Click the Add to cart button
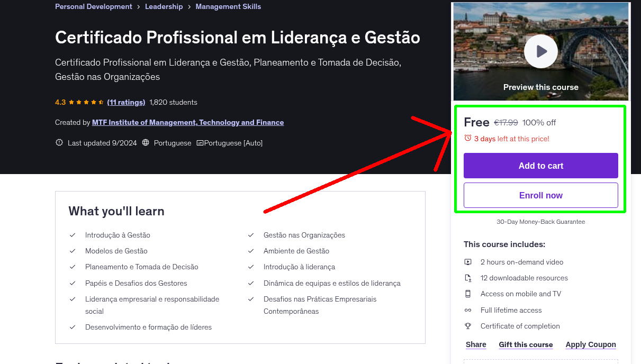 point(540,166)
